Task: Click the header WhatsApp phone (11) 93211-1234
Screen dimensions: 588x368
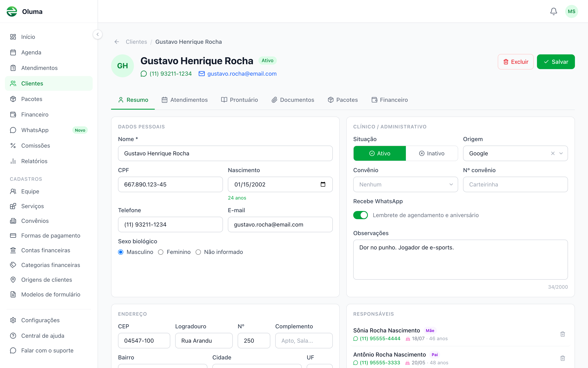Action: 166,74
